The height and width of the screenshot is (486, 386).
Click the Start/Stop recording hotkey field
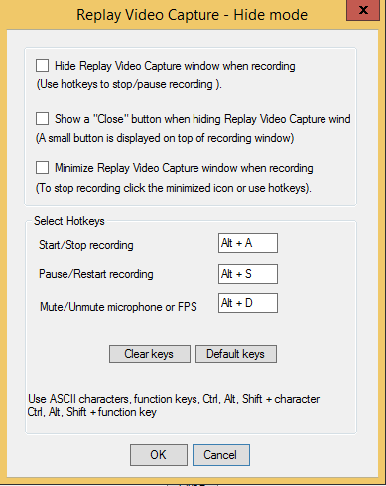tap(248, 243)
